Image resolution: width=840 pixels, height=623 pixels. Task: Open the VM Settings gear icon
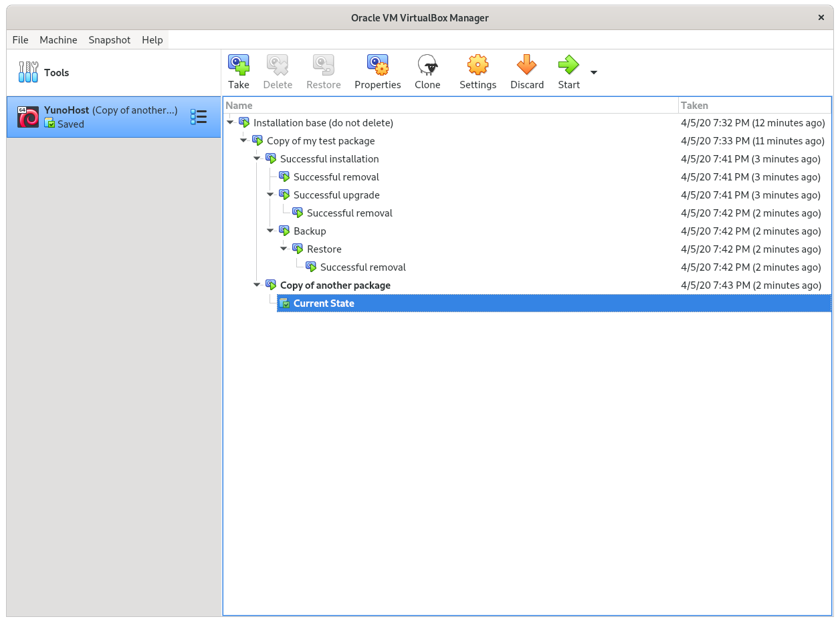tap(478, 66)
